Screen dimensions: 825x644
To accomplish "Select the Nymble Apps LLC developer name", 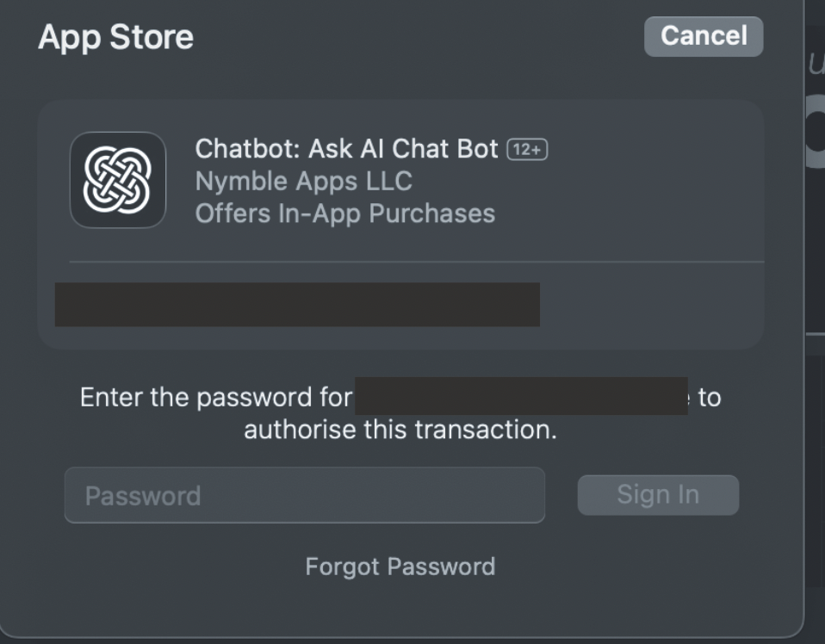I will [303, 181].
